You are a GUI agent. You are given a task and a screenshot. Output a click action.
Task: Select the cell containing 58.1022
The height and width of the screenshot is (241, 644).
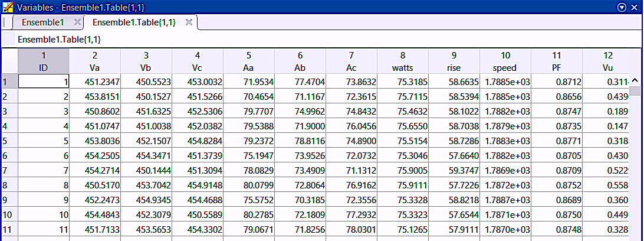(454, 112)
